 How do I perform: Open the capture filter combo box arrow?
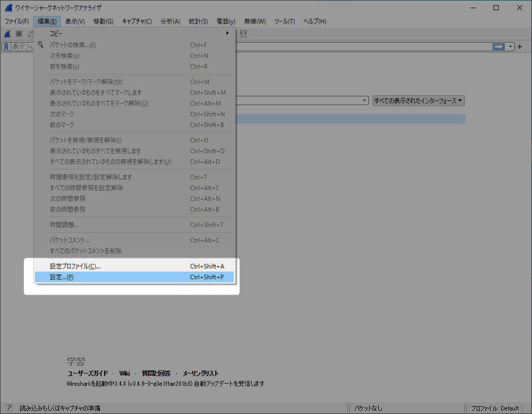(364, 100)
